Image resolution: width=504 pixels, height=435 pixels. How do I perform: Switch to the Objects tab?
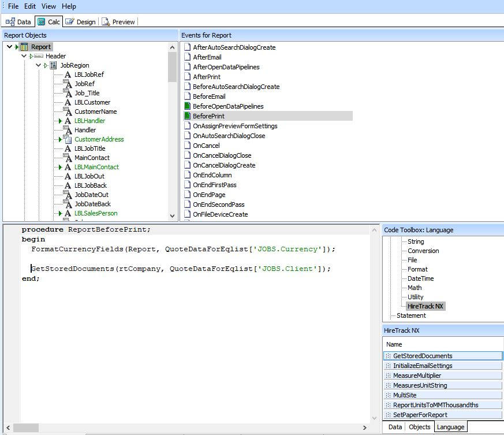pyautogui.click(x=419, y=427)
